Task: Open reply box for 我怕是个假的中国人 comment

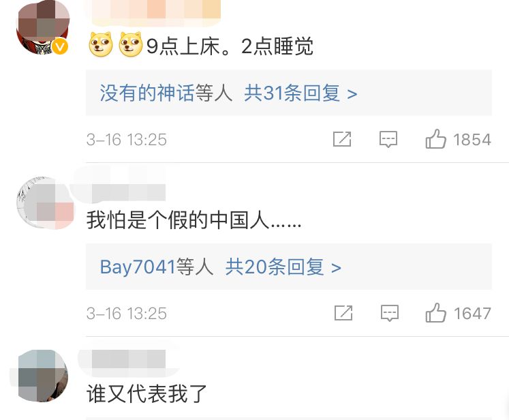Action: click(390, 313)
